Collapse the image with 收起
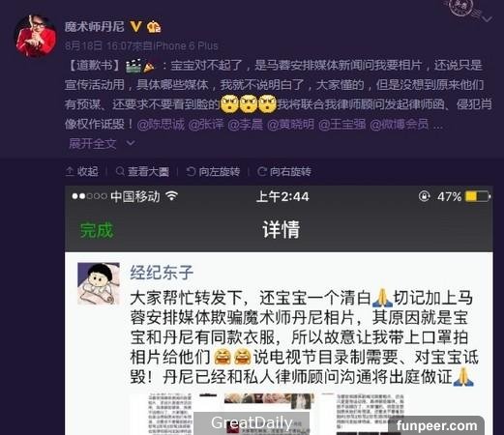The width and height of the screenshot is (504, 435). click(82, 171)
